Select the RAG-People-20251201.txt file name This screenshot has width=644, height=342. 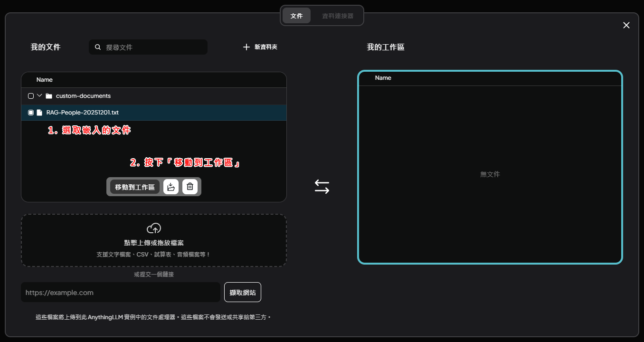pos(83,113)
